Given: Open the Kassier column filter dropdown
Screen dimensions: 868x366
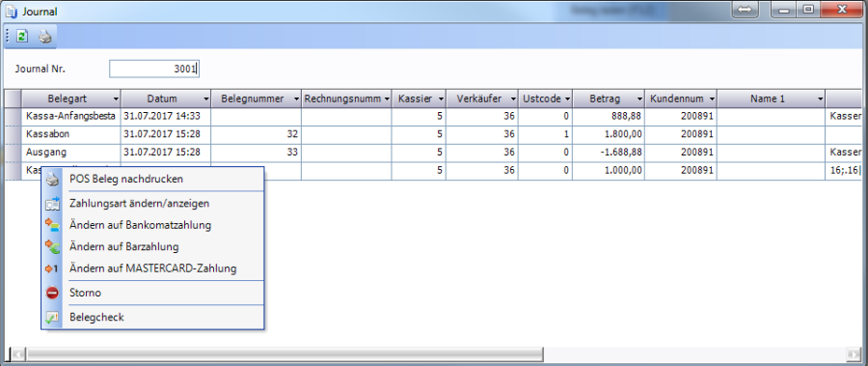Looking at the screenshot, I should pos(441,99).
